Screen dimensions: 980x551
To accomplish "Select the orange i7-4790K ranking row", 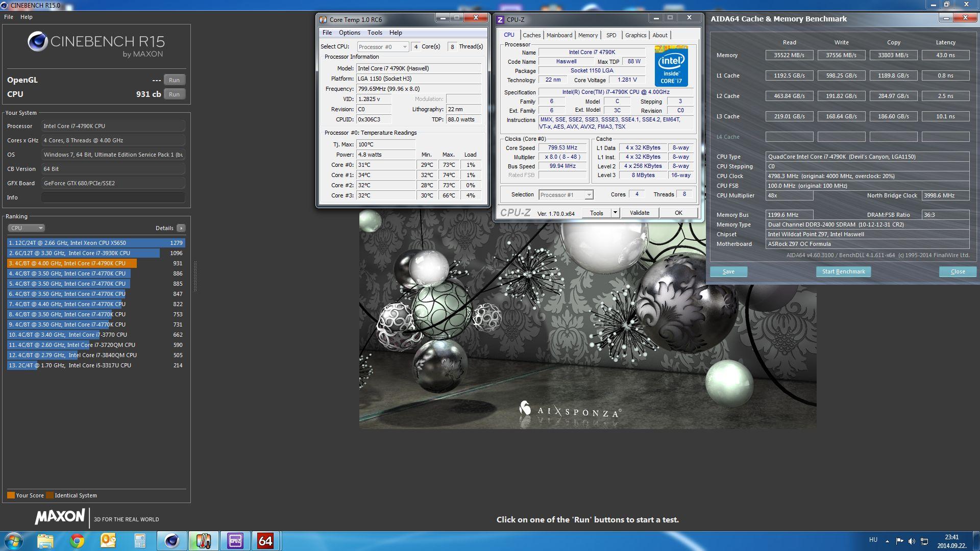I will (96, 263).
